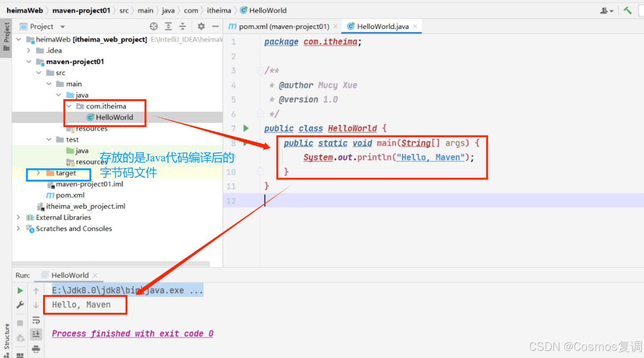Click the HelloWorld breadcrumb in navigation bar
This screenshot has height=358, width=644.
click(x=263, y=10)
